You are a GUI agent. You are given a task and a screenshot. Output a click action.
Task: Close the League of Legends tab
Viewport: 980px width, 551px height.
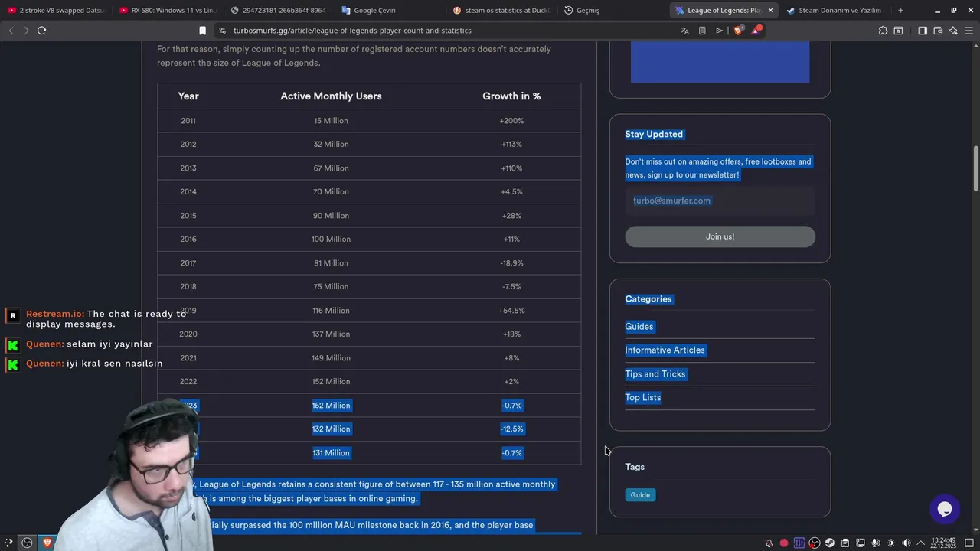[x=770, y=11]
